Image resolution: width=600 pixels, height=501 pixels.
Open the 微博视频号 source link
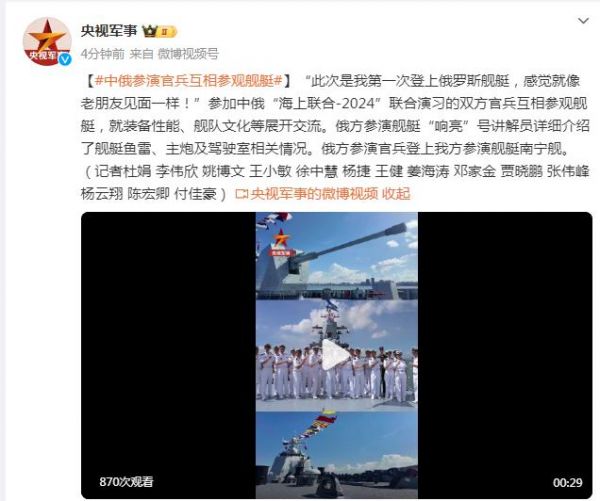click(188, 54)
